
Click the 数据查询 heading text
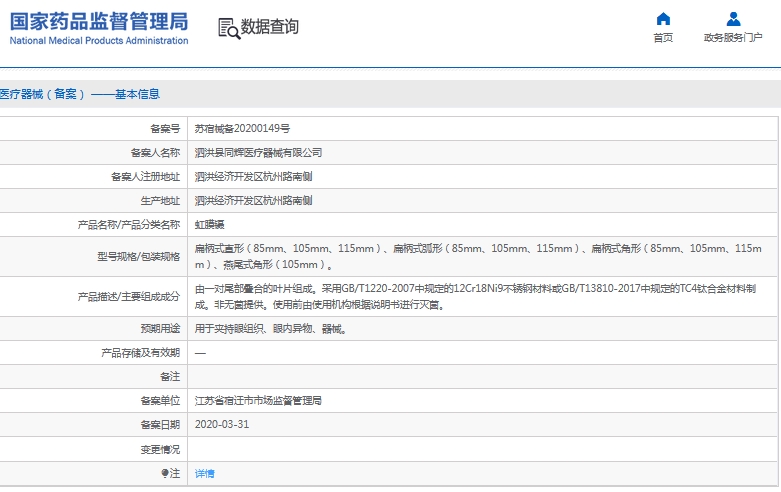pyautogui.click(x=269, y=27)
